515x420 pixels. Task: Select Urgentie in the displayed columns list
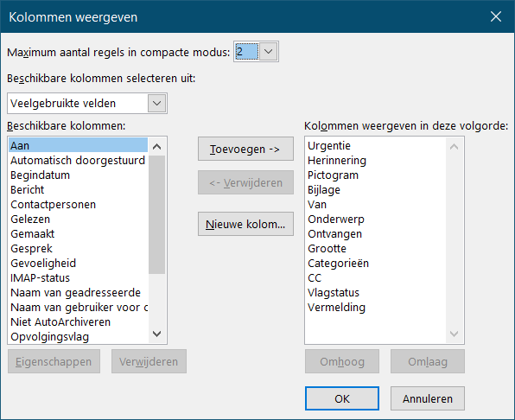click(375, 145)
